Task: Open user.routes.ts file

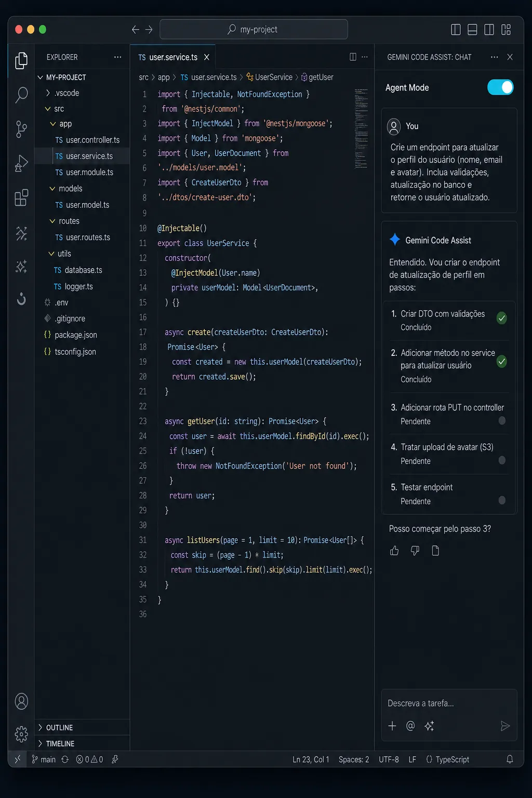Action: [82, 237]
